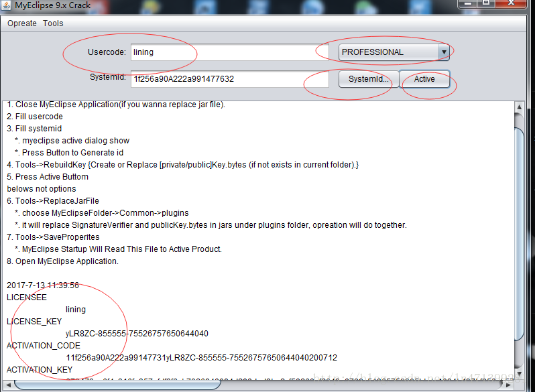Maximize the MyEclipse 9.x Crack window

[486, 3]
